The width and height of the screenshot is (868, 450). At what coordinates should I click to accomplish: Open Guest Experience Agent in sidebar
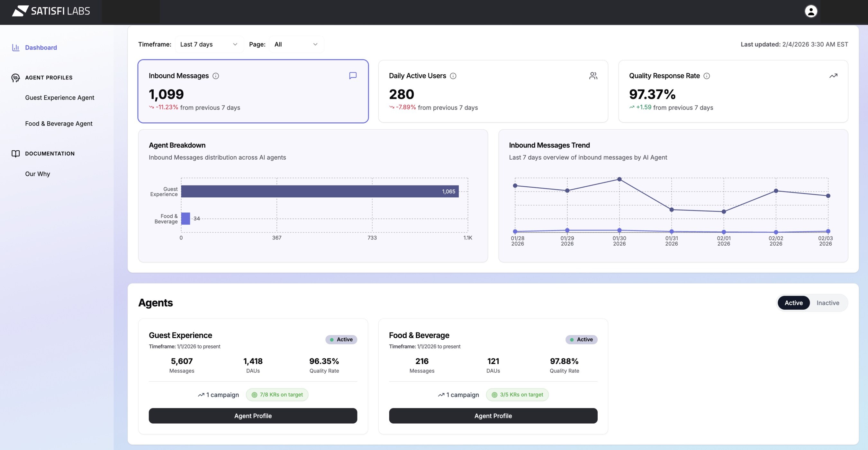click(x=60, y=98)
